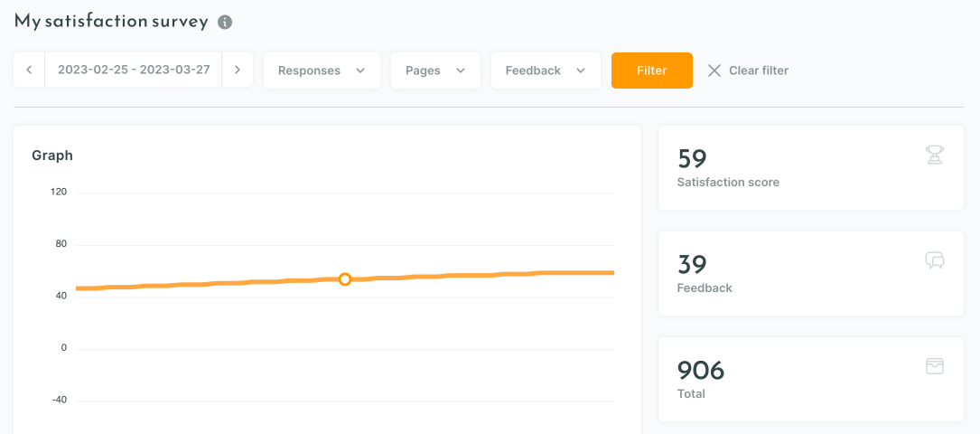Click the Total label
The image size is (980, 434).
pyautogui.click(x=691, y=394)
